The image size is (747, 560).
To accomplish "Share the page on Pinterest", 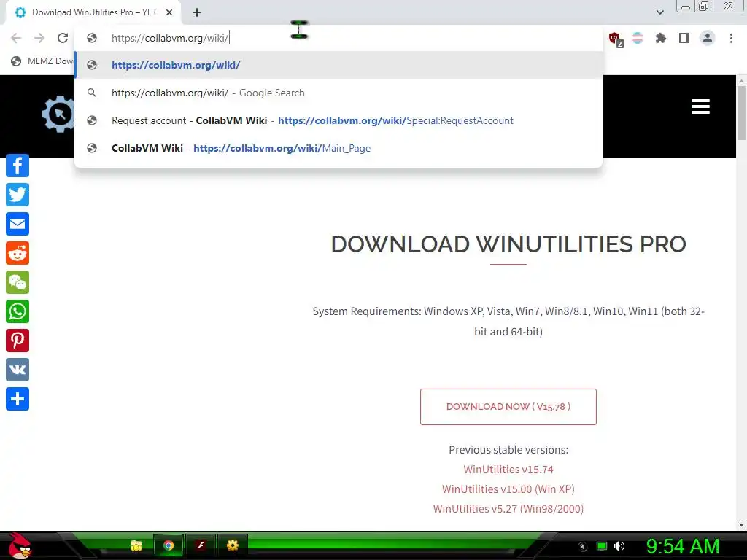I will pos(18,341).
